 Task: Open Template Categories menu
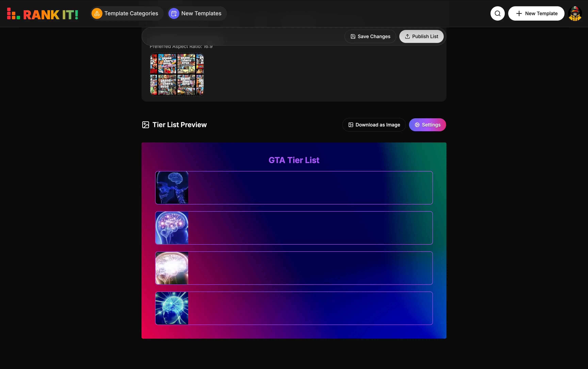click(x=127, y=13)
